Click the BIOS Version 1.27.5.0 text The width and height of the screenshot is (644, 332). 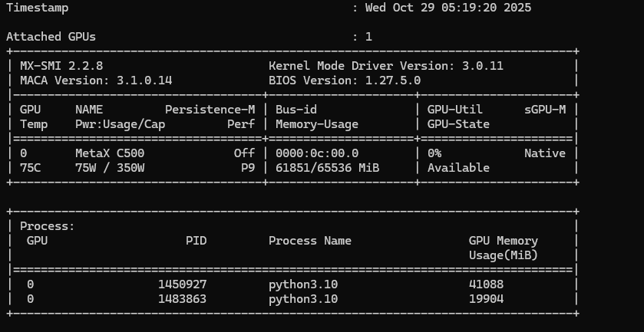tap(345, 81)
